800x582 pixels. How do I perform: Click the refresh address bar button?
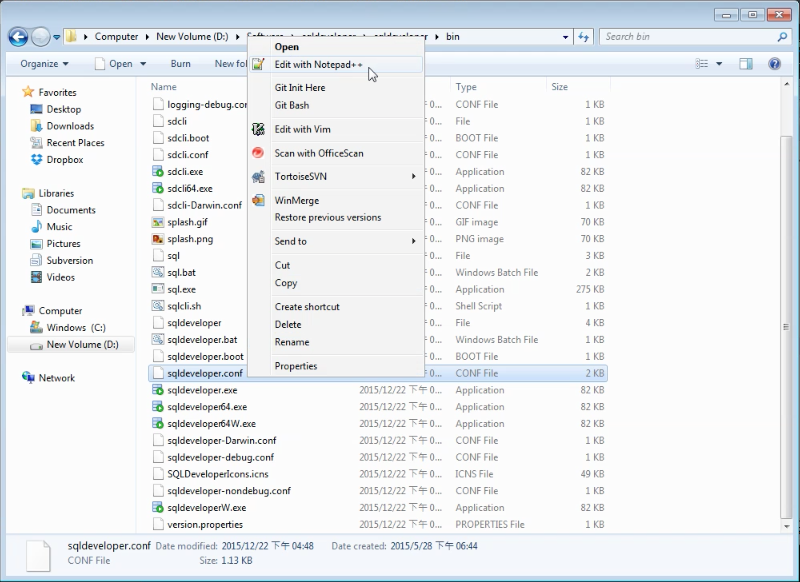click(x=584, y=37)
